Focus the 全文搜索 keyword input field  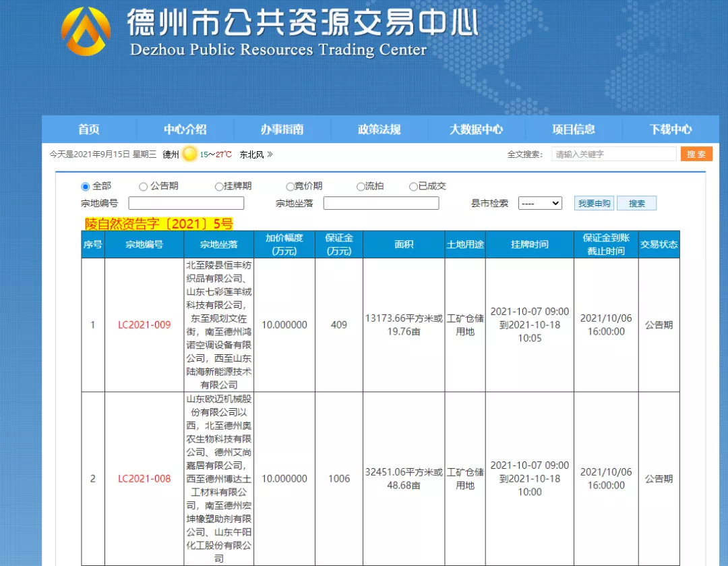[x=614, y=154]
